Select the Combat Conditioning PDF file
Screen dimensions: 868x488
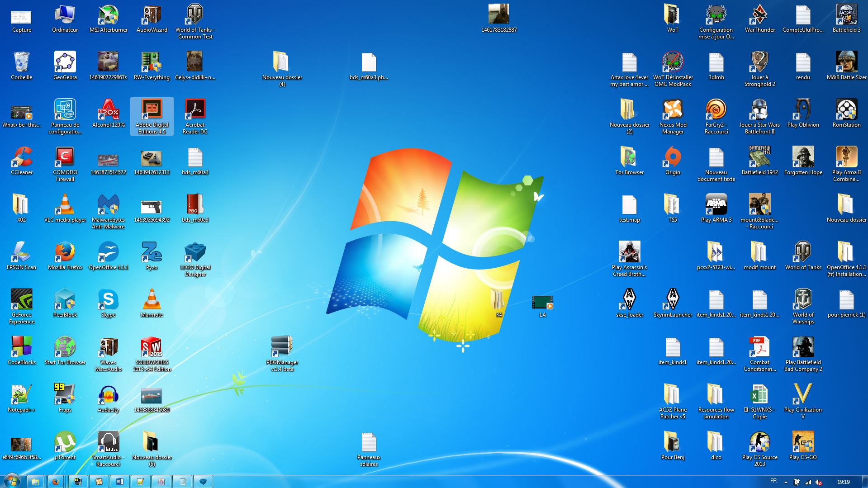click(x=760, y=355)
